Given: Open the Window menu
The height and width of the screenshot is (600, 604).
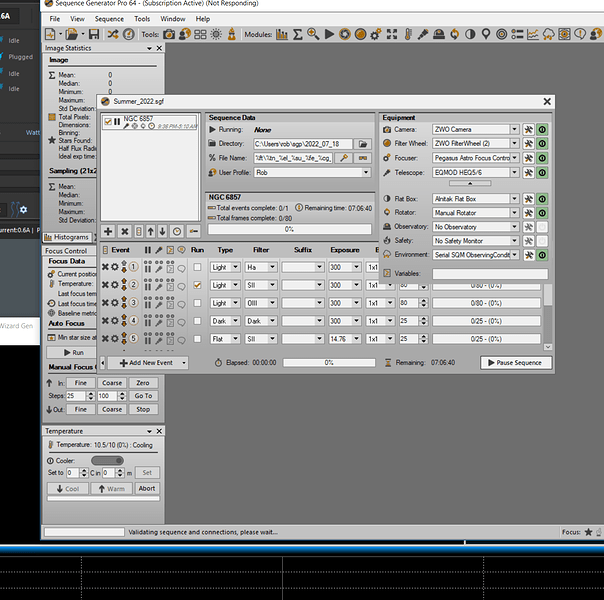Looking at the screenshot, I should (x=173, y=19).
